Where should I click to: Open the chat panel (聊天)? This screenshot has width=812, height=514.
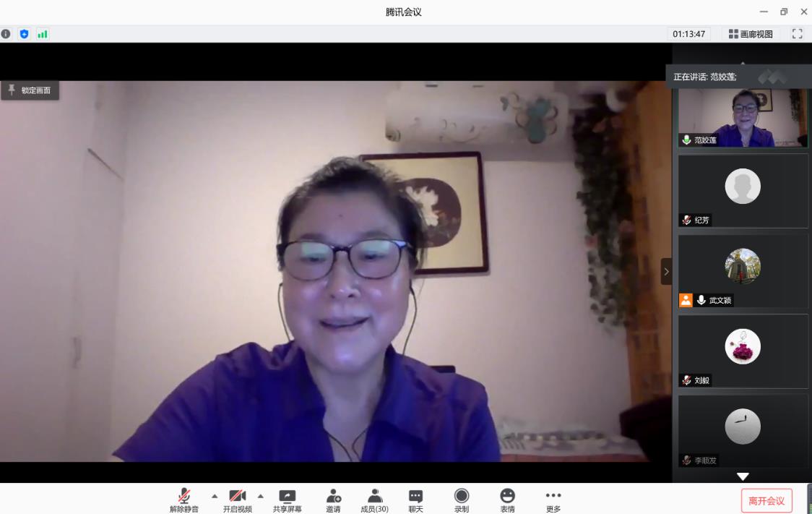pyautogui.click(x=415, y=496)
